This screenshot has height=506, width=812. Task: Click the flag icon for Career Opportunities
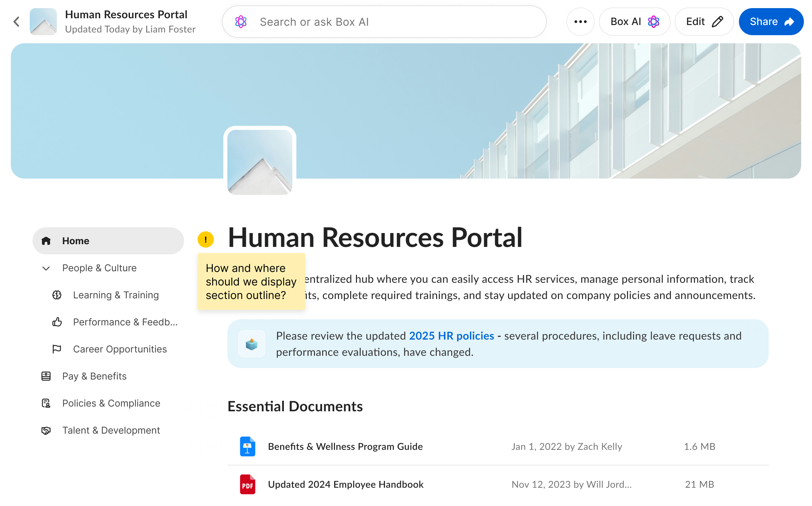[x=57, y=349]
